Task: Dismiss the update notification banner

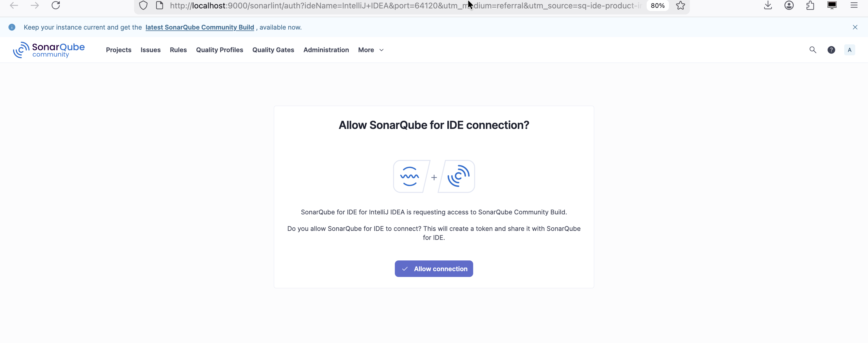Action: [855, 27]
